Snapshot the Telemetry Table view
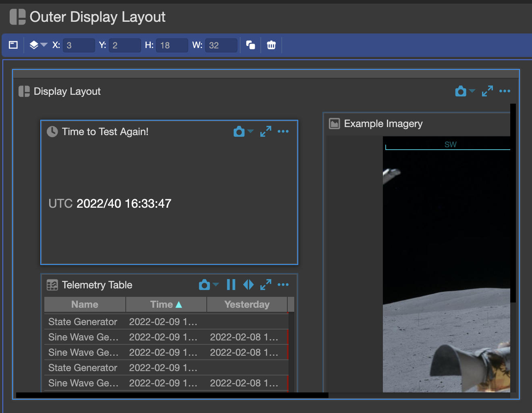532x413 pixels. (x=204, y=285)
